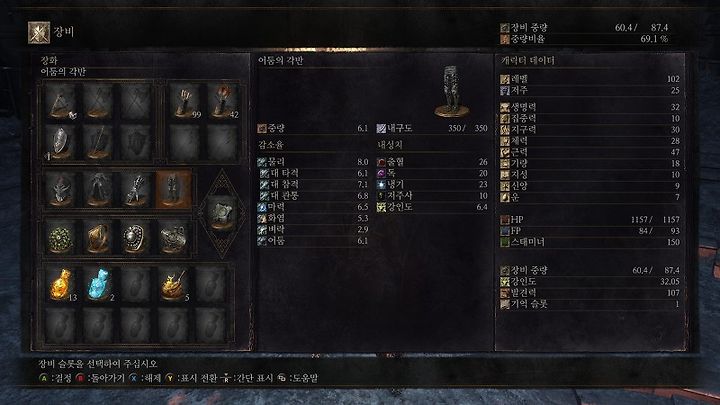Choose the arrow slot showing 99

pos(185,101)
